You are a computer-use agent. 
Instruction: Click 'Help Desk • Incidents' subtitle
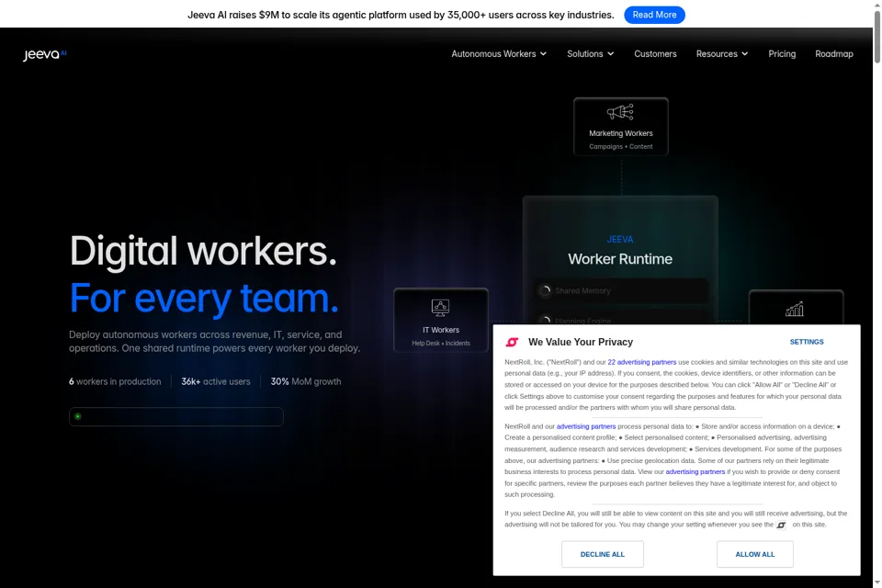(440, 344)
